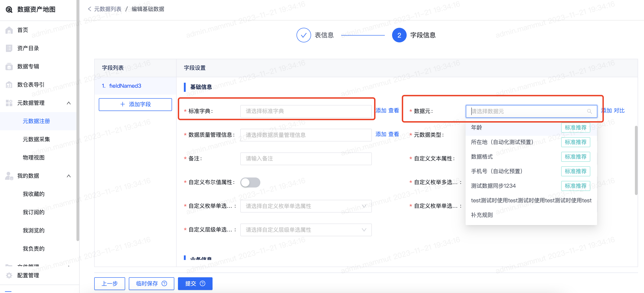644x293 pixels.
Task: Click the search icon in 数据元 field
Action: [x=589, y=111]
